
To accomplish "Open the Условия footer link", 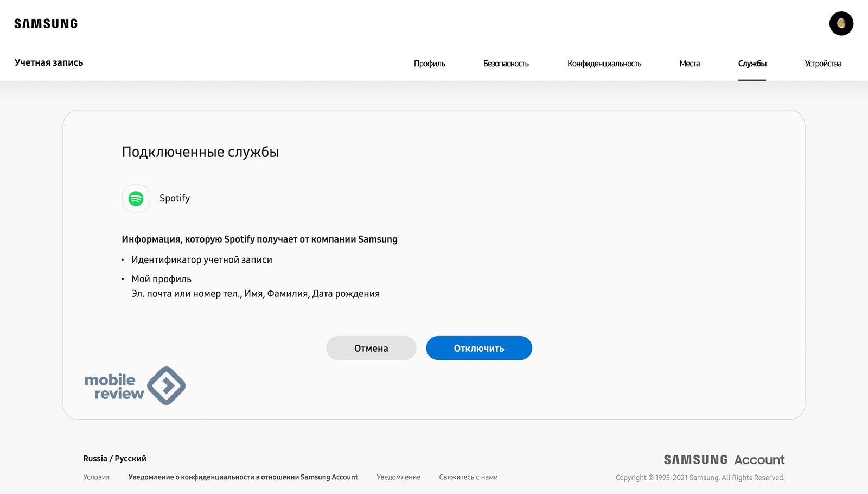I will (x=96, y=477).
